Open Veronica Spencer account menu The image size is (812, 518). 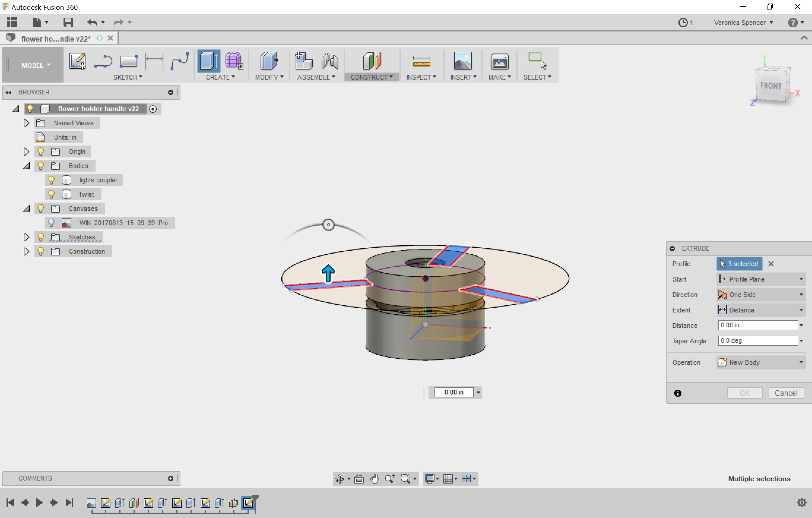coord(743,23)
